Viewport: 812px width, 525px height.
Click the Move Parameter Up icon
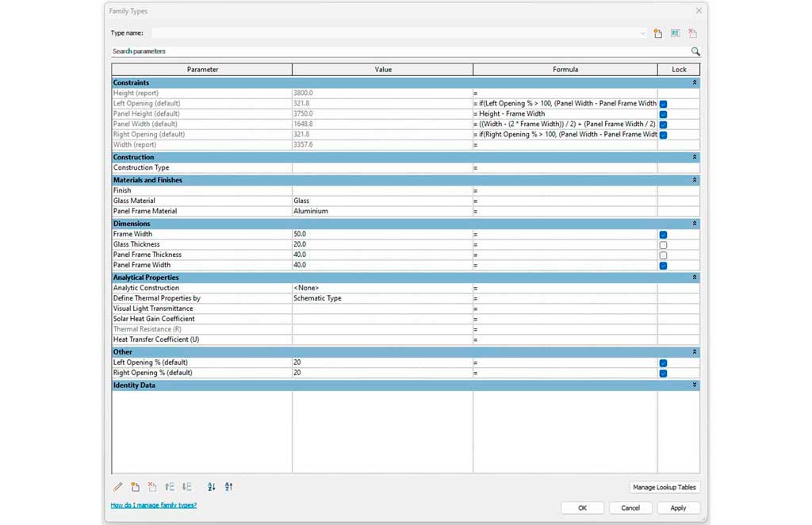(x=170, y=487)
